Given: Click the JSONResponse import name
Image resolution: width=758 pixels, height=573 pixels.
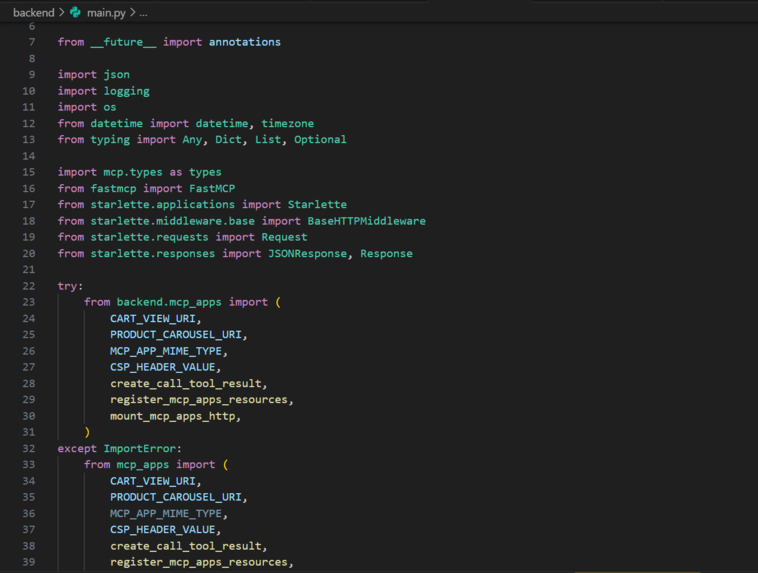Looking at the screenshot, I should pyautogui.click(x=307, y=253).
